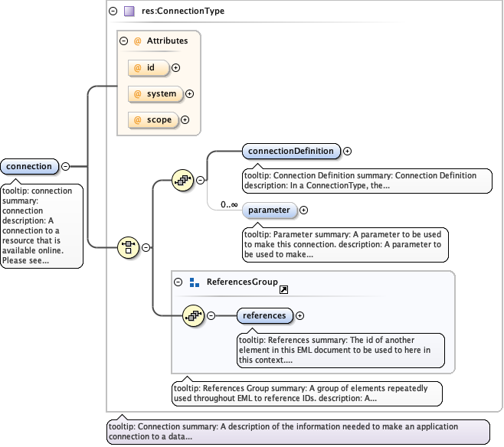Screen dimensions: 504x447
Task: Select the system attribute node
Action: tap(154, 94)
